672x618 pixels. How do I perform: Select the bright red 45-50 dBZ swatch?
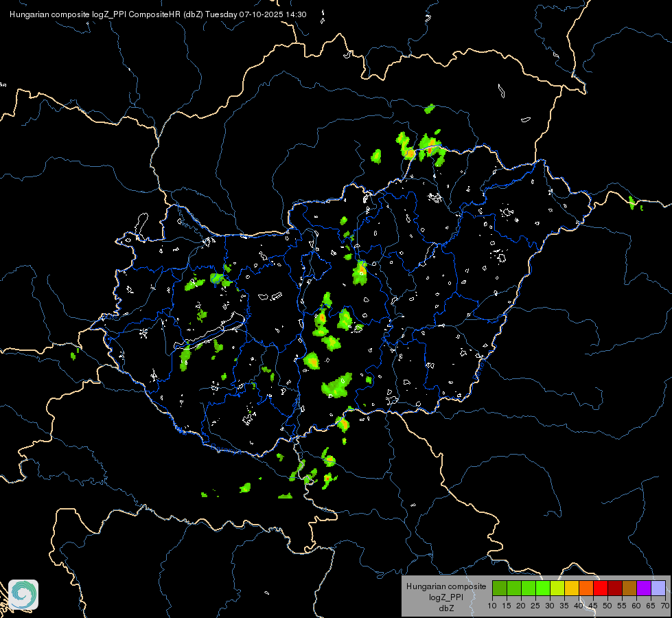coord(601,588)
